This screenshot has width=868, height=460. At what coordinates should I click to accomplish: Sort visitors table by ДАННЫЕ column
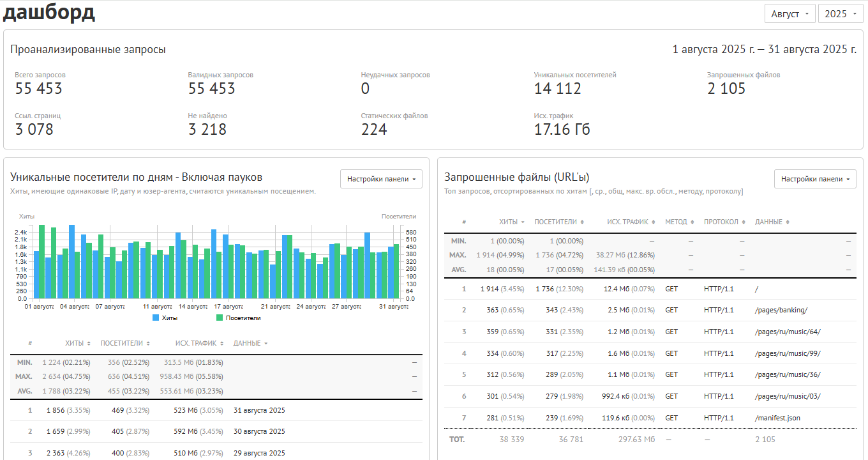click(250, 343)
